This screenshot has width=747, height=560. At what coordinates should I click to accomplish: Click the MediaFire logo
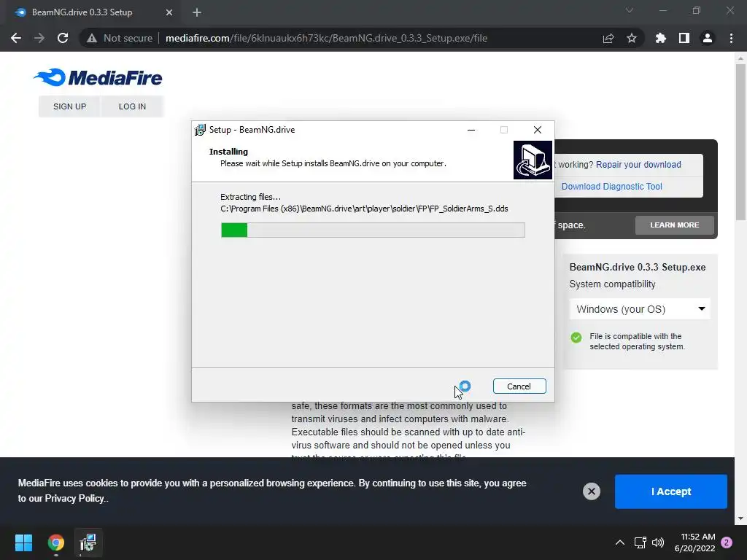coord(98,77)
